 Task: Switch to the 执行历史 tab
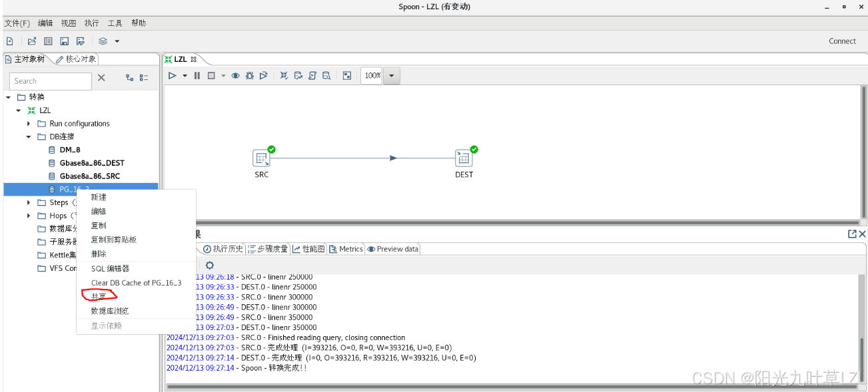tap(223, 249)
